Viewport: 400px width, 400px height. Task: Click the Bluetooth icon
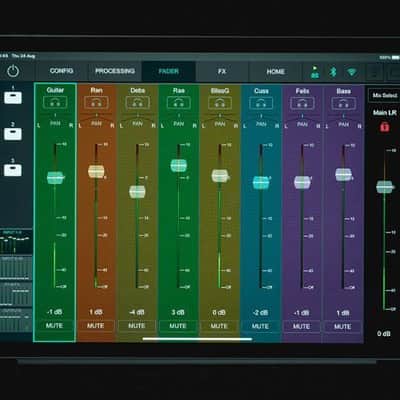pyautogui.click(x=333, y=71)
